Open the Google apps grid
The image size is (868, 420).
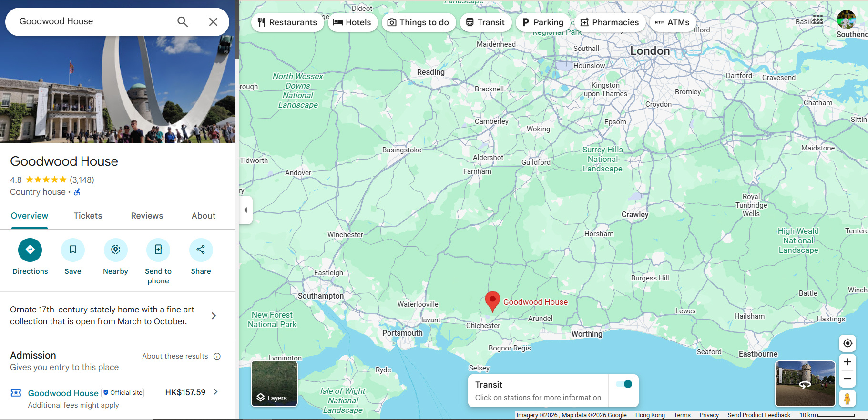click(818, 20)
